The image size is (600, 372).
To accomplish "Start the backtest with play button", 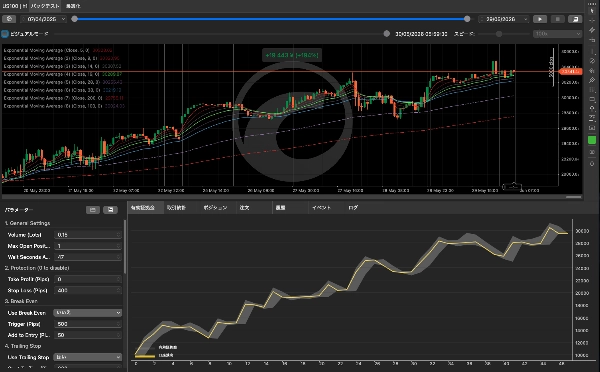I will coord(540,19).
